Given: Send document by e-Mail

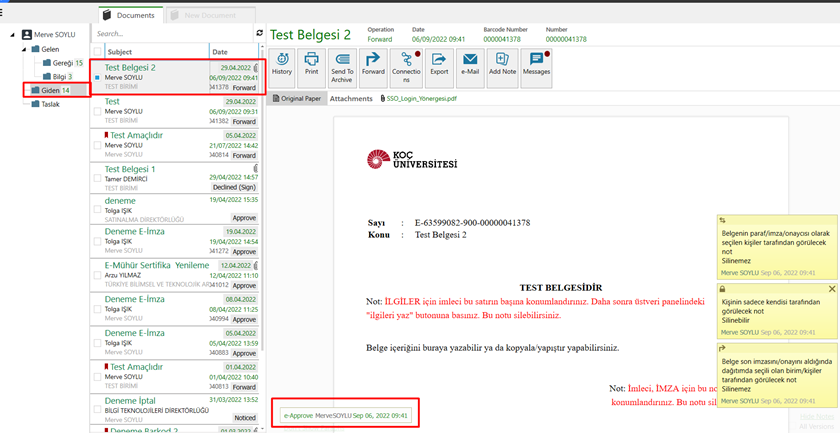Looking at the screenshot, I should pos(470,65).
